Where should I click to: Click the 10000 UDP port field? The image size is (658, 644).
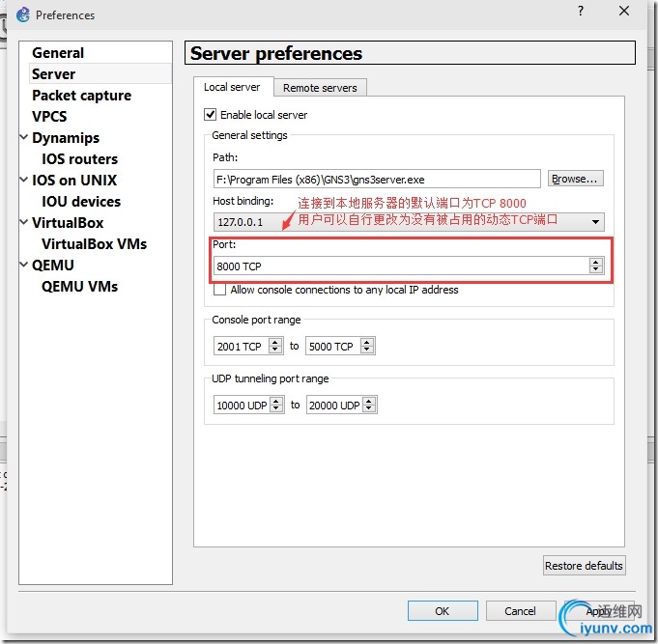pyautogui.click(x=242, y=405)
